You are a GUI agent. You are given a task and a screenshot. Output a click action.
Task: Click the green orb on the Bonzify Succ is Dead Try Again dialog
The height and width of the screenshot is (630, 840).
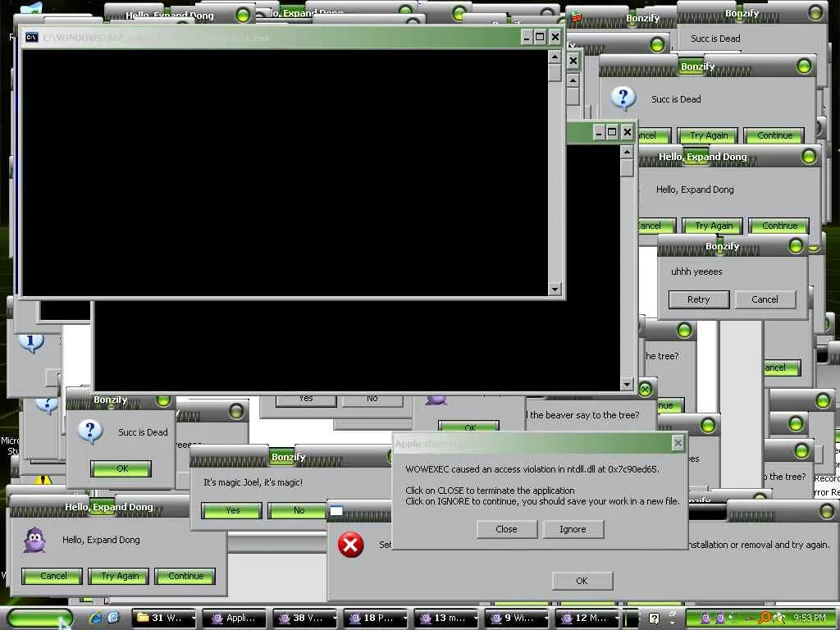pos(804,66)
